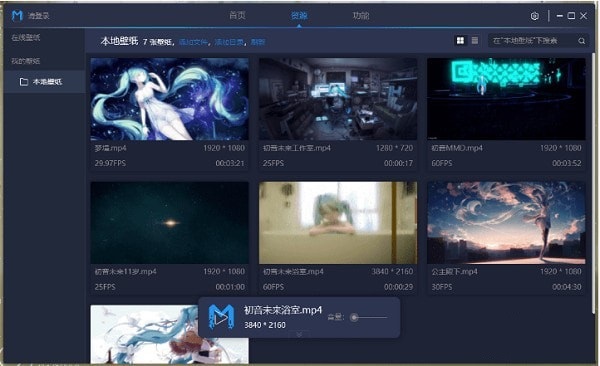Select 在线壁纸 in the sidebar

[26, 38]
